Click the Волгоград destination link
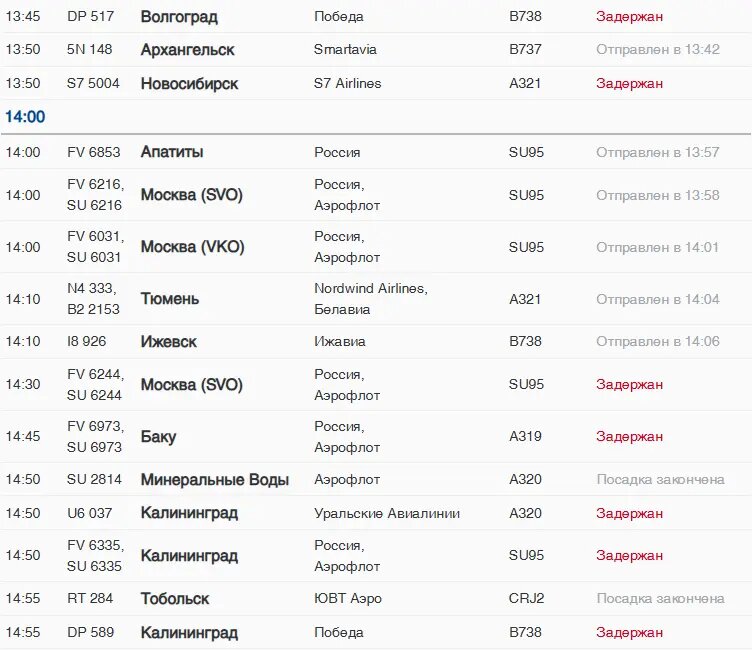 (179, 17)
